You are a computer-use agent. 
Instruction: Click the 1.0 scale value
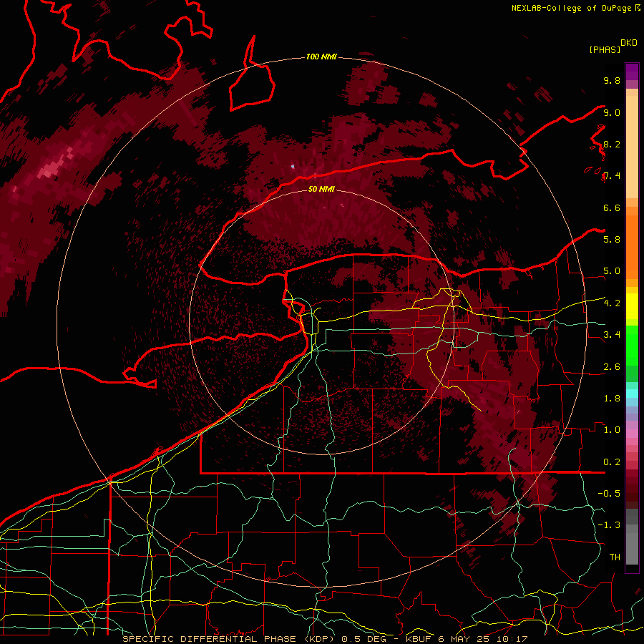coord(612,430)
